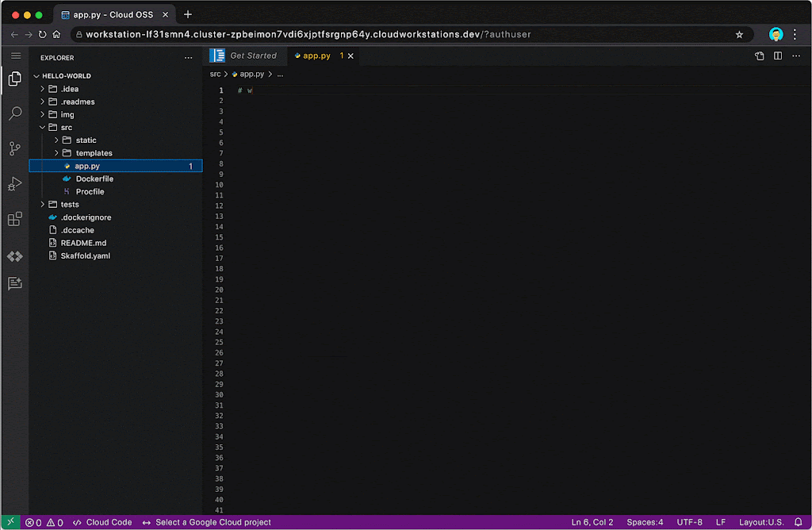Viewport: 812px width, 530px height.
Task: Close the app.py - Cloud OSS browser tab
Action: pyautogui.click(x=165, y=15)
